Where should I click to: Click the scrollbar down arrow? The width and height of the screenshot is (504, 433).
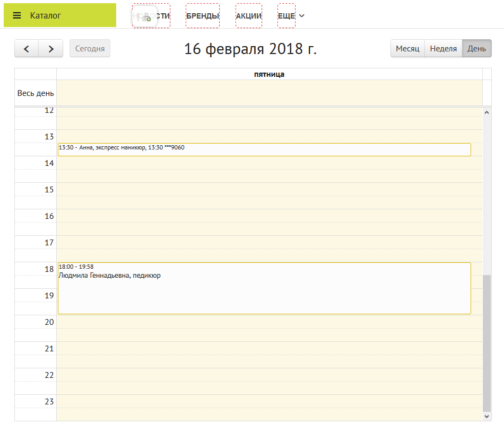tap(487, 417)
